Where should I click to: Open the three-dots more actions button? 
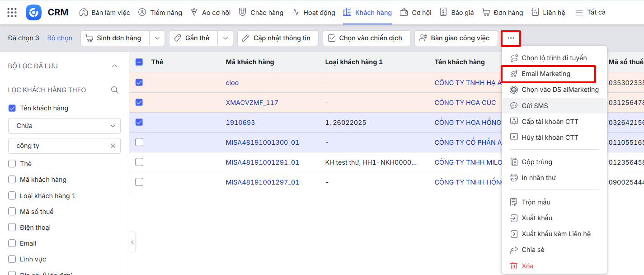tap(511, 38)
